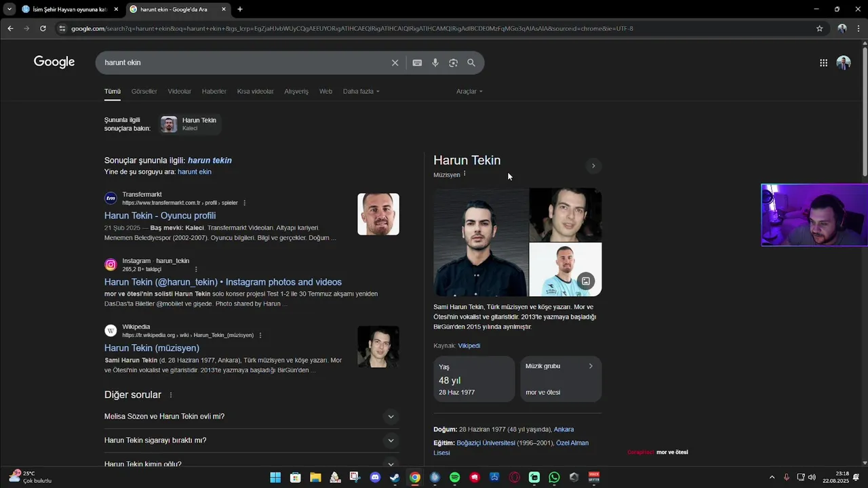Viewport: 868px width, 488px height.
Task: Switch to the İsim Şehir Hayvan browser tab
Action: click(70, 9)
